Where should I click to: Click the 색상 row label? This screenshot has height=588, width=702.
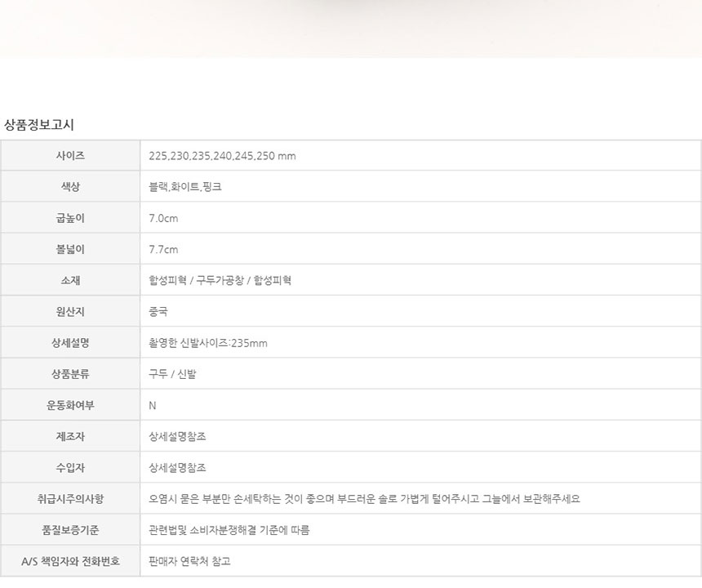pos(70,187)
